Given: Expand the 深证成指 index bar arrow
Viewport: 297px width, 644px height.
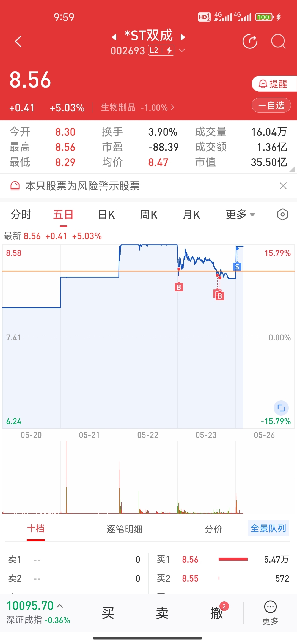Looking at the screenshot, I should (60, 606).
